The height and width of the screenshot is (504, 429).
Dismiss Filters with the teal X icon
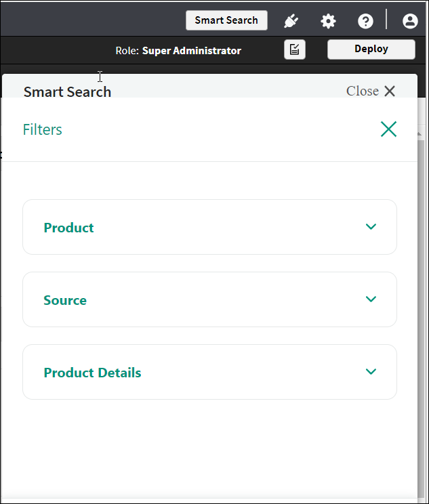pyautogui.click(x=388, y=129)
